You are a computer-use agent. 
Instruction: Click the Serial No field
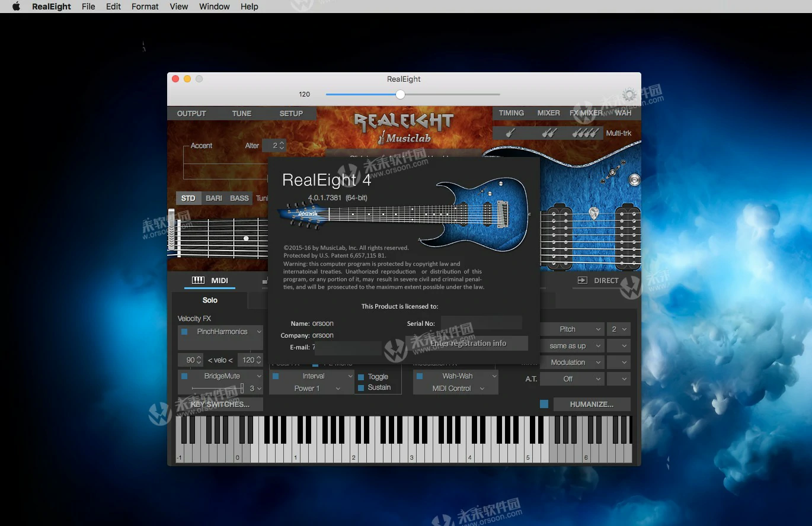(x=481, y=323)
